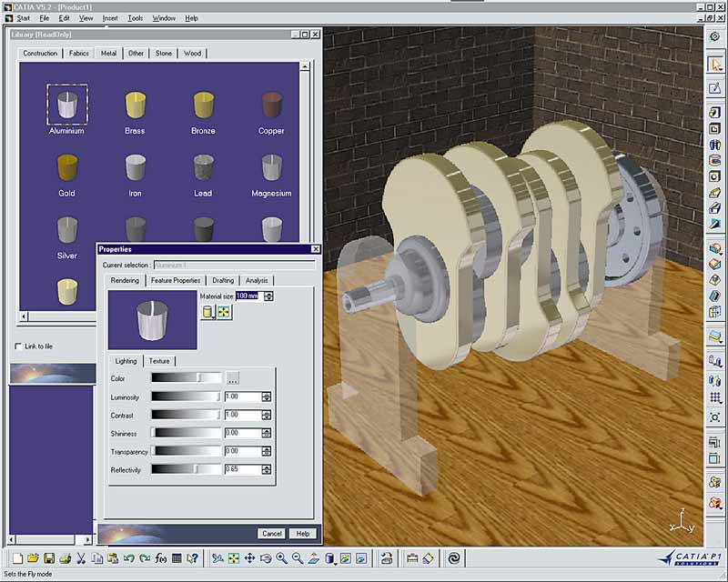Image resolution: width=728 pixels, height=582 pixels.
Task: Click the Shininess value stepper
Action: pyautogui.click(x=267, y=433)
